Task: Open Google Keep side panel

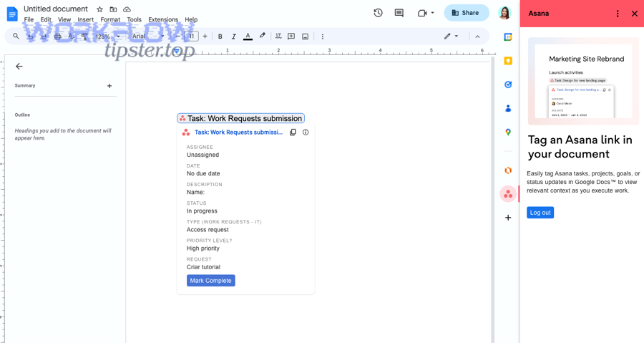Action: point(508,61)
